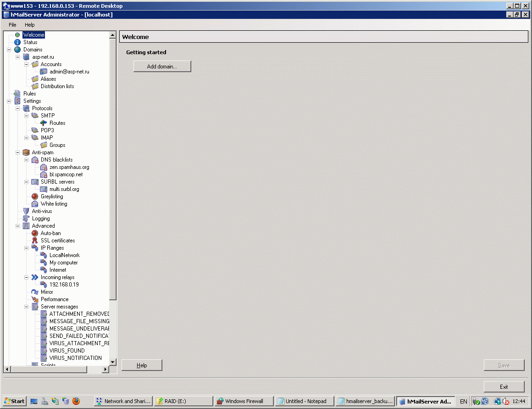The width and height of the screenshot is (532, 409).
Task: Select SURBL servers tree item
Action: (x=57, y=182)
